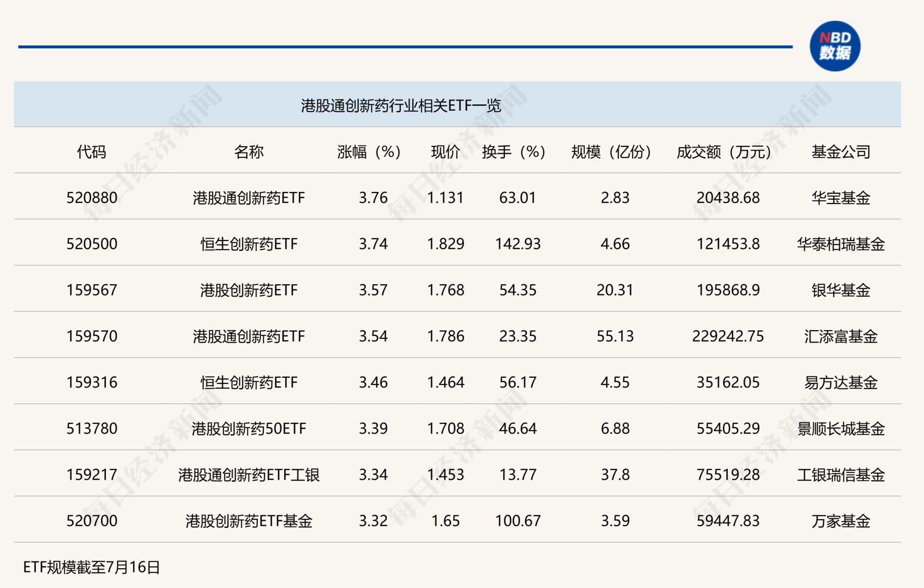Click the table title 港股通创新药行业相关ETF一览

tap(401, 105)
